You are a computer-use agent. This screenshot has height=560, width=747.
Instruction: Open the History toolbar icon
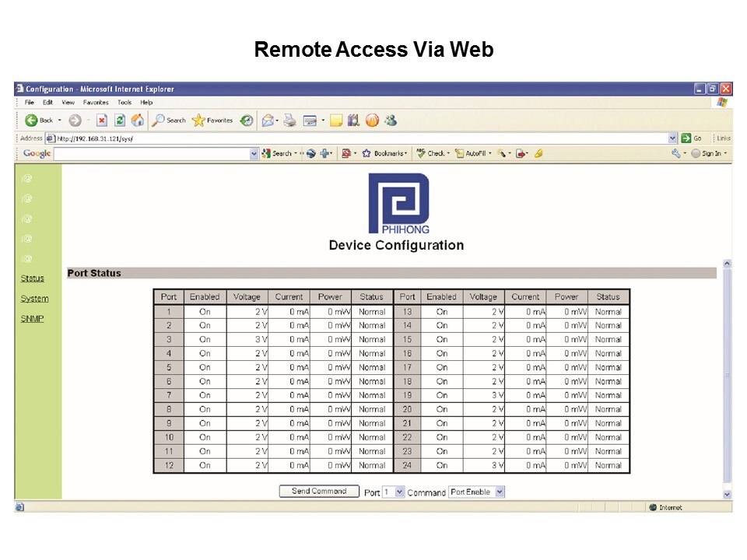point(246,121)
